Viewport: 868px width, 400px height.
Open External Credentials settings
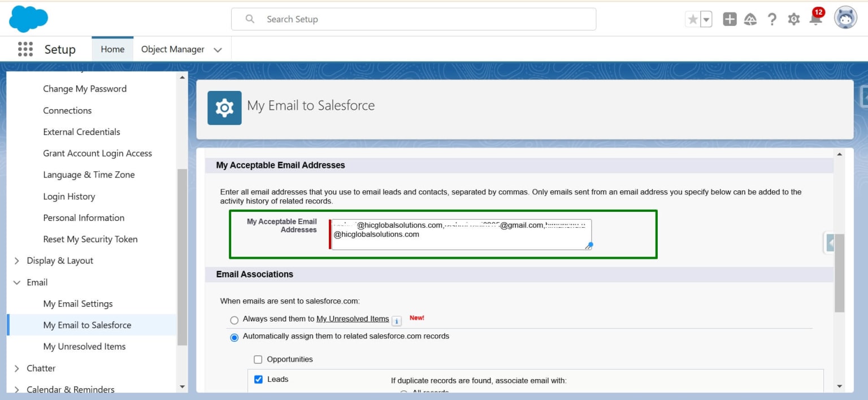[x=81, y=132]
